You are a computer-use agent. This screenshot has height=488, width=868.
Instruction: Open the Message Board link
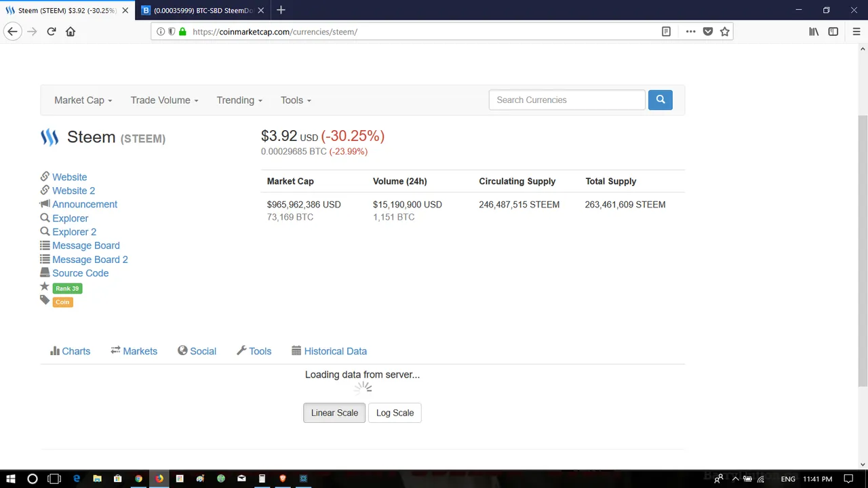(x=85, y=245)
